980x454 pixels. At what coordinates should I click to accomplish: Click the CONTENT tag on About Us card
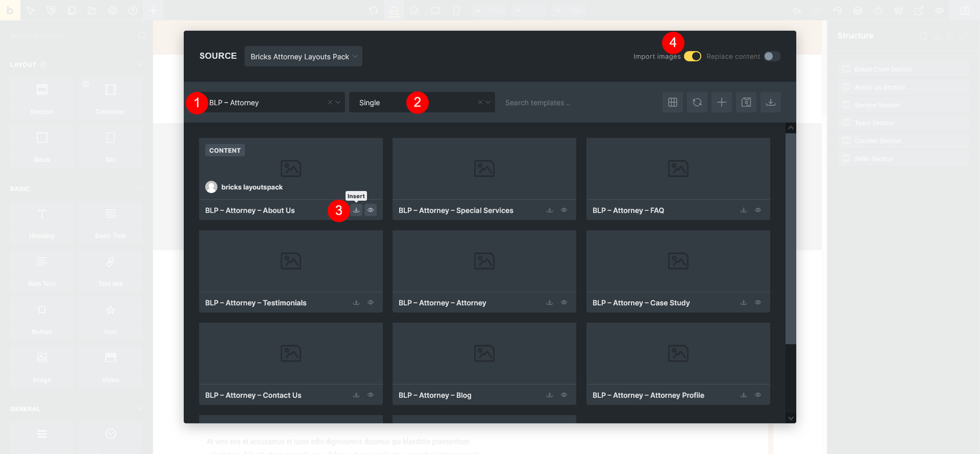[225, 150]
